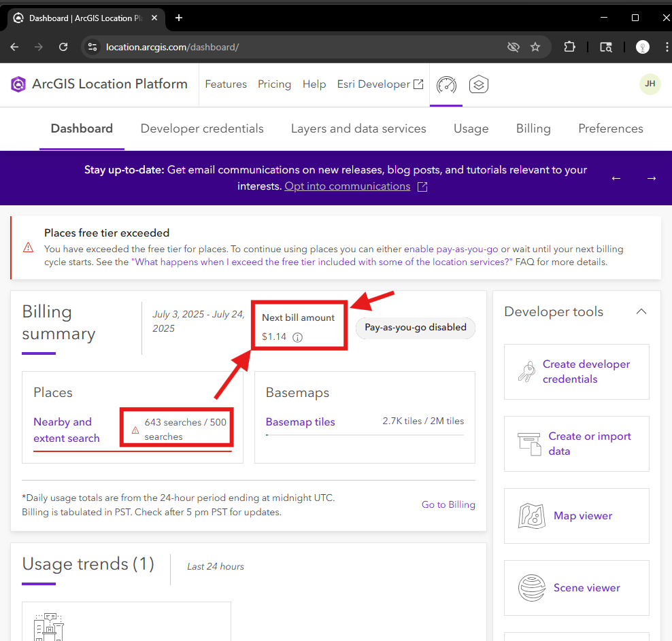Show next banner message with right arrow
Viewport: 672px width, 641px height.
652,178
